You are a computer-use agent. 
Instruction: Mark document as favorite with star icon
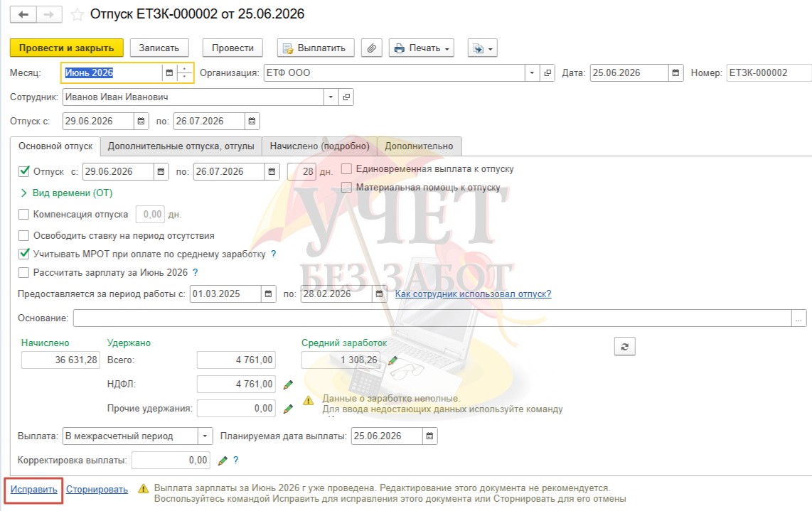(78, 14)
